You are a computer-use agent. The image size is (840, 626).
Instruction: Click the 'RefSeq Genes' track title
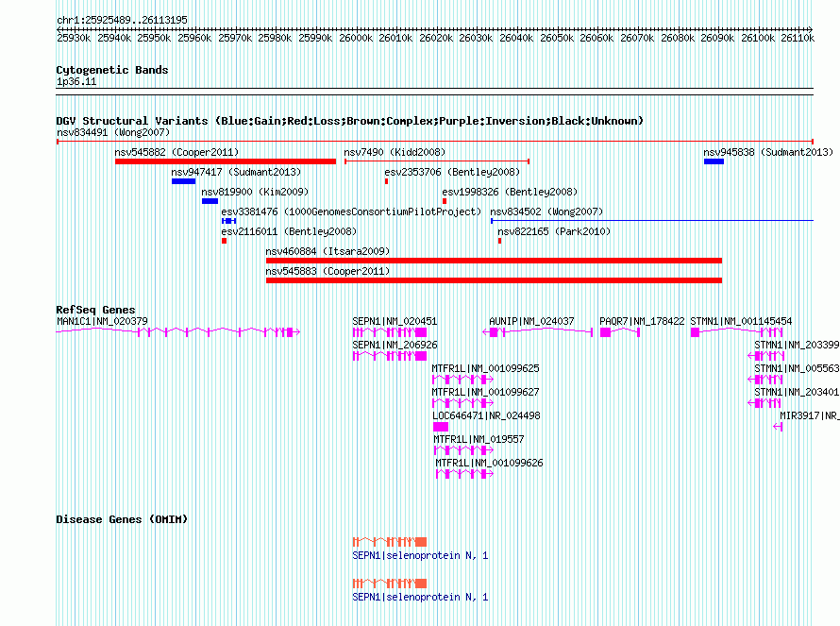pyautogui.click(x=95, y=310)
